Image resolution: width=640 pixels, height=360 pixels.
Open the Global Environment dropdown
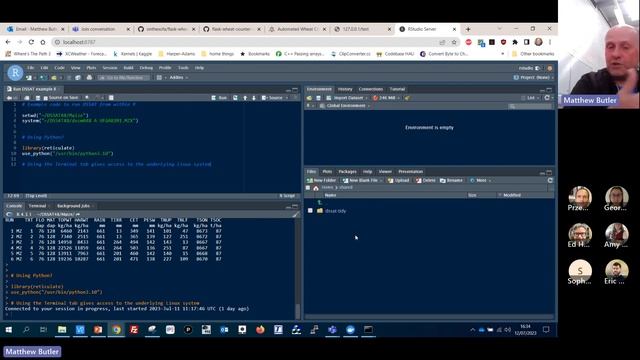[x=345, y=106]
